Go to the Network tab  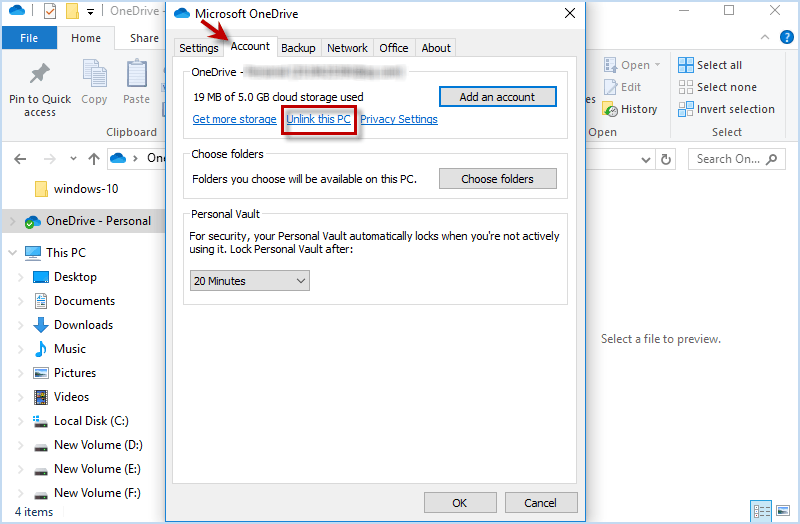347,48
